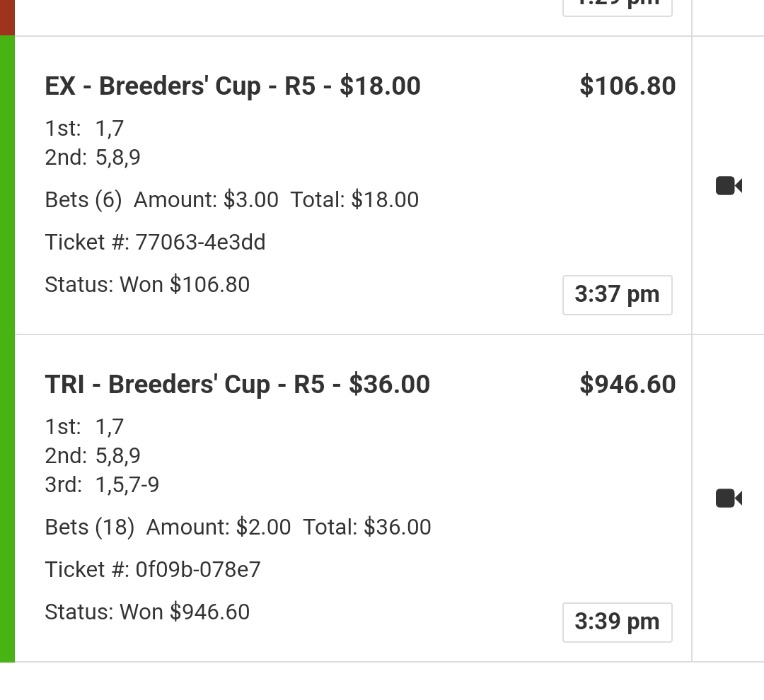Click the bold $106.80 payout amount
This screenshot has height=700, width=764.
click(x=627, y=86)
